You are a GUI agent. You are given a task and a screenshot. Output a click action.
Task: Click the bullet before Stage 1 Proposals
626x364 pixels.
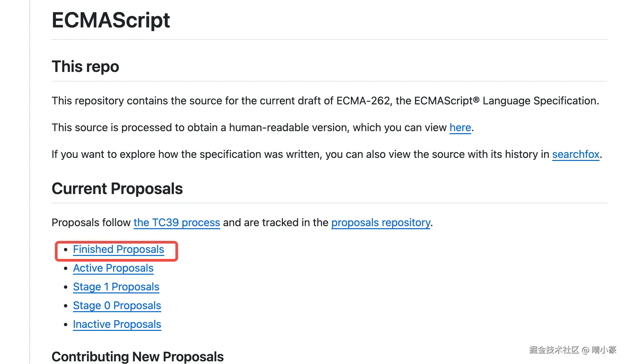pyautogui.click(x=66, y=287)
